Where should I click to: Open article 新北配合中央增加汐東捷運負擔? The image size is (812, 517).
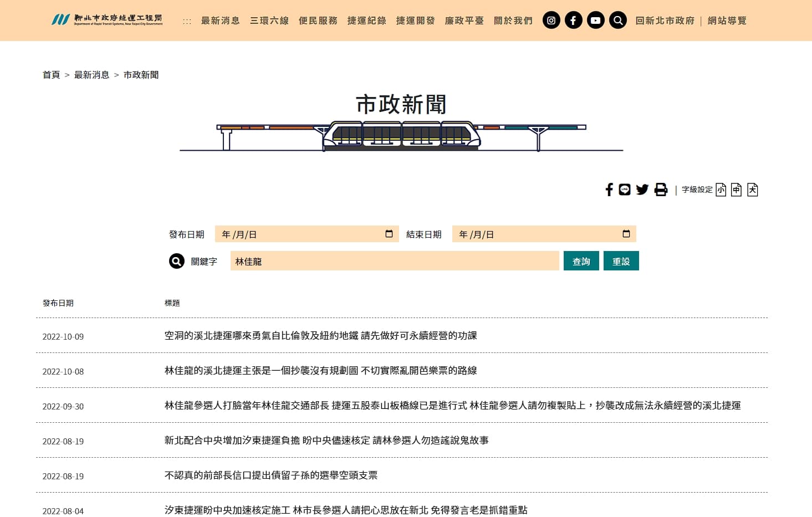[326, 441]
